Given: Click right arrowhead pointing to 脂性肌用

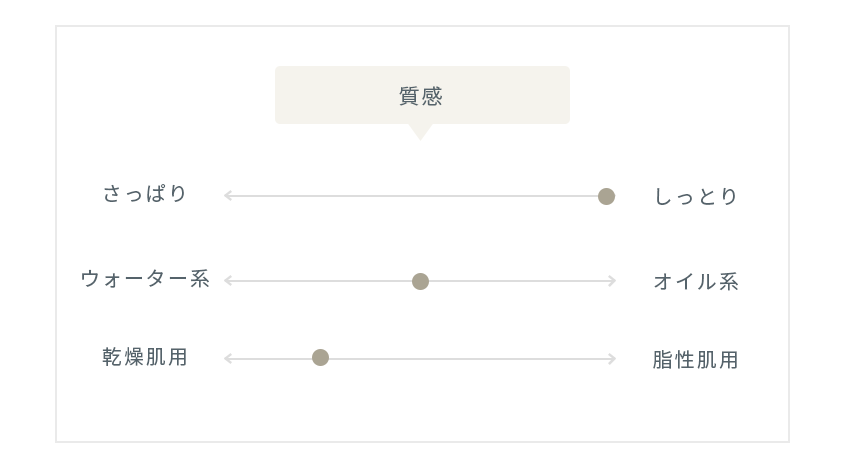Looking at the screenshot, I should (612, 358).
